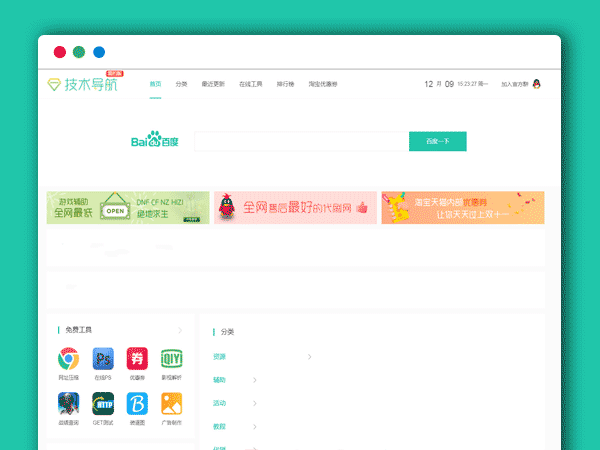Switch to the 首页 nav tab
This screenshot has height=450, width=600.
[155, 84]
